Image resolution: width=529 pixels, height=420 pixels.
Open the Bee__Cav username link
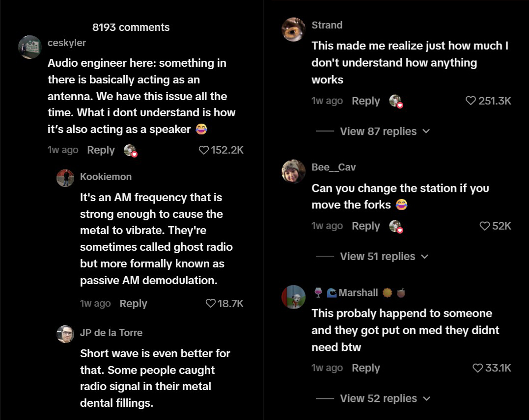334,167
